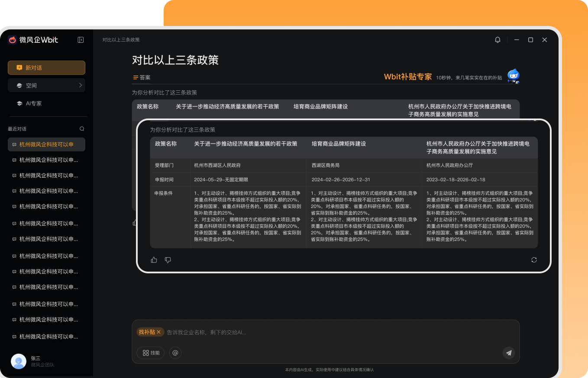Viewport: 588px width, 378px height.
Task: Select the highlighted first recent conversation
Action: [x=46, y=144]
